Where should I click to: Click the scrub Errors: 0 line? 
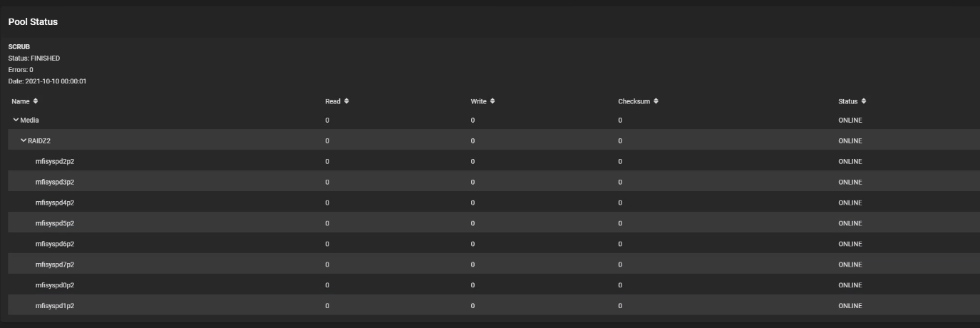pos(21,69)
